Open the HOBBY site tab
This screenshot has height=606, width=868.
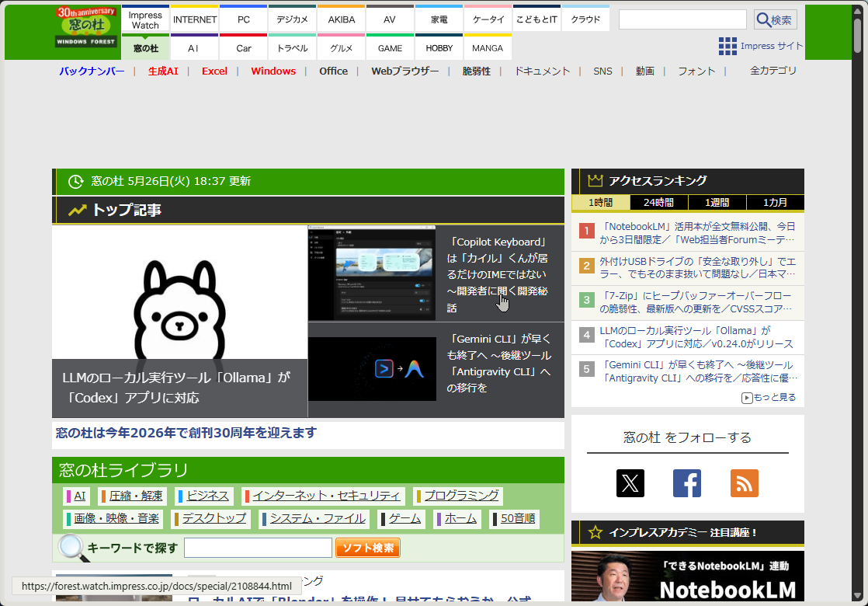tap(439, 47)
